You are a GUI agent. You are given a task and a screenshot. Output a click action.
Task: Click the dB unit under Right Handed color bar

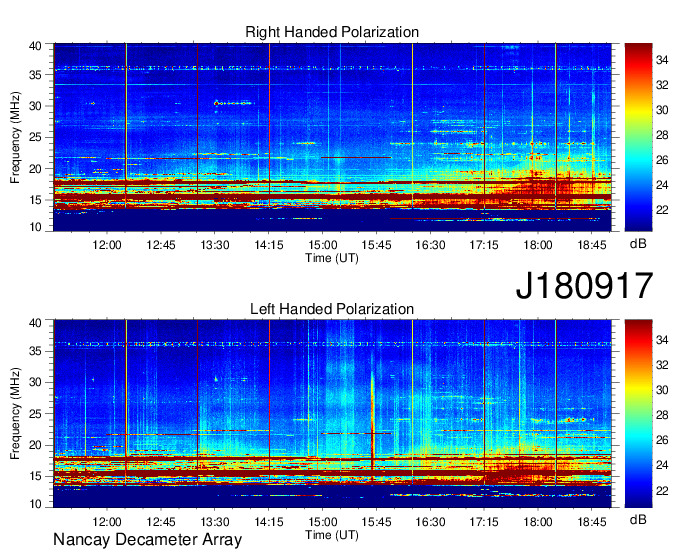638,244
